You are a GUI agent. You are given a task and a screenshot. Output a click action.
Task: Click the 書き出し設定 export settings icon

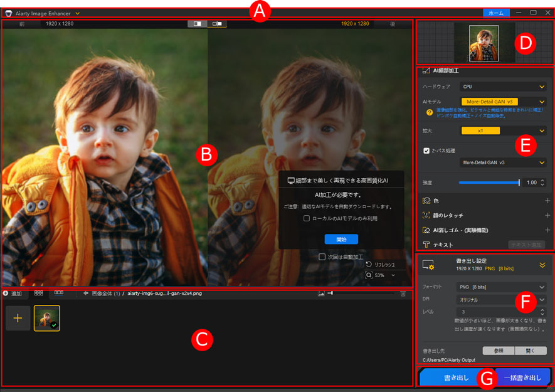429,265
